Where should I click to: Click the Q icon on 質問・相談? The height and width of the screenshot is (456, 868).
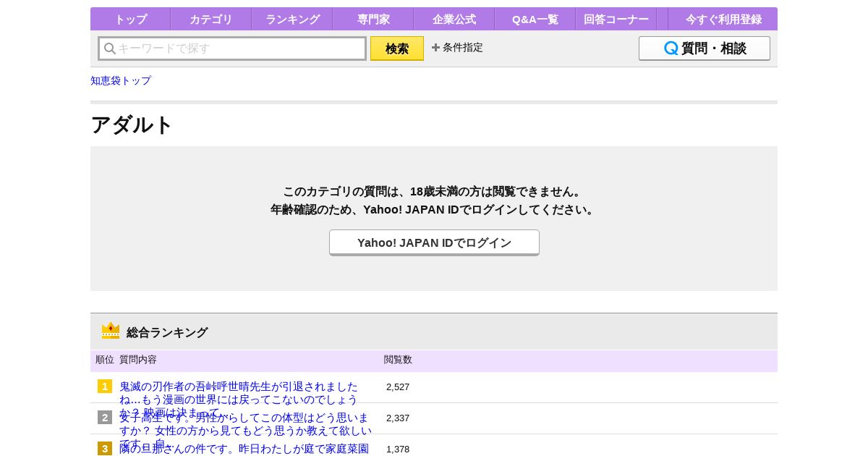[671, 48]
